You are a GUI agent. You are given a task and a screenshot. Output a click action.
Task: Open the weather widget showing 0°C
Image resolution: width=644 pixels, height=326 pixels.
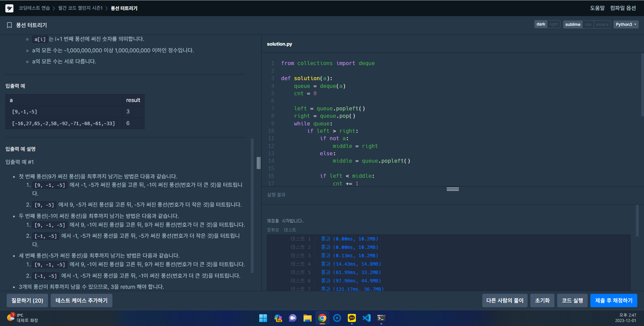[22, 318]
